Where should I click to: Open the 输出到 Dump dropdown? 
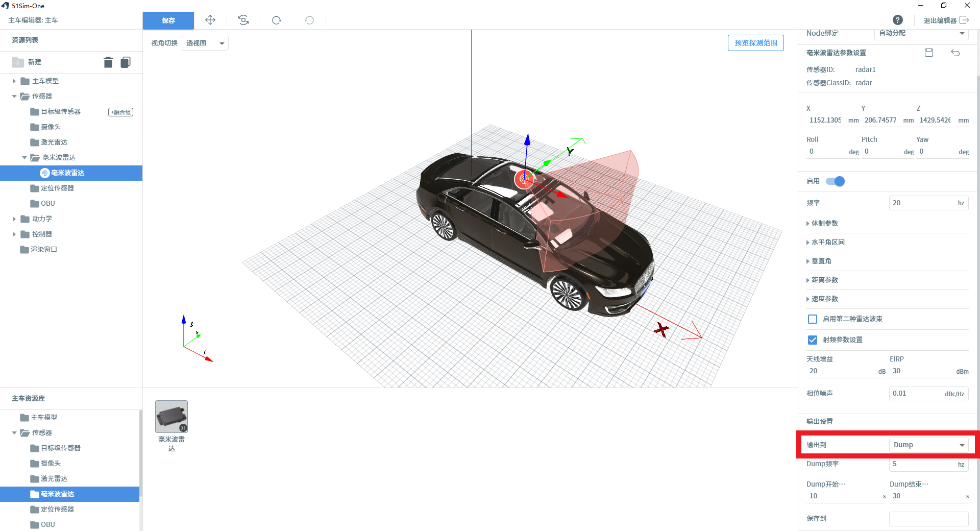929,445
